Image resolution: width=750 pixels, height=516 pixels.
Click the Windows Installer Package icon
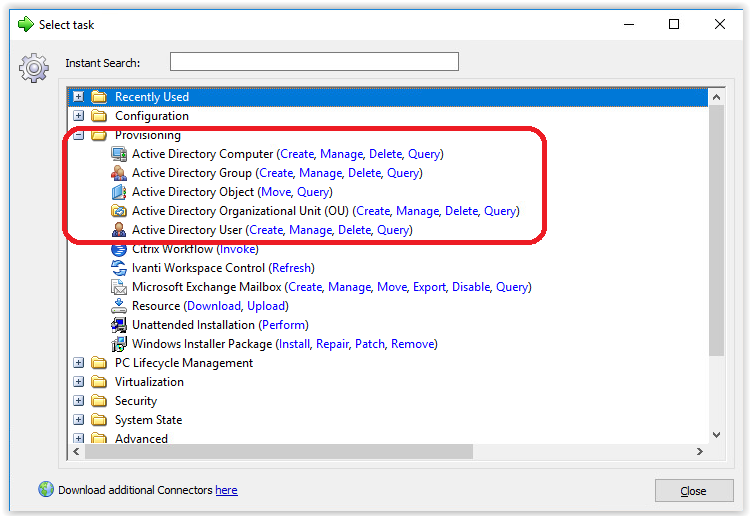[119, 344]
